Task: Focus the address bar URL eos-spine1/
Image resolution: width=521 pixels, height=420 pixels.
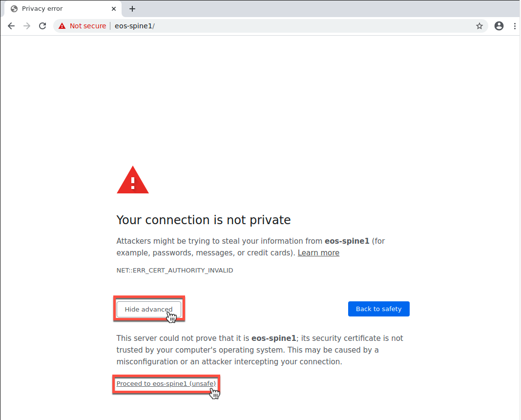Action: pyautogui.click(x=135, y=26)
